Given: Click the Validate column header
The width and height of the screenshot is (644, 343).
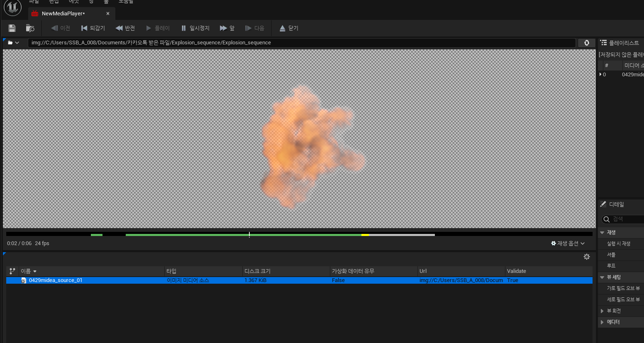Looking at the screenshot, I should pyautogui.click(x=549, y=271).
